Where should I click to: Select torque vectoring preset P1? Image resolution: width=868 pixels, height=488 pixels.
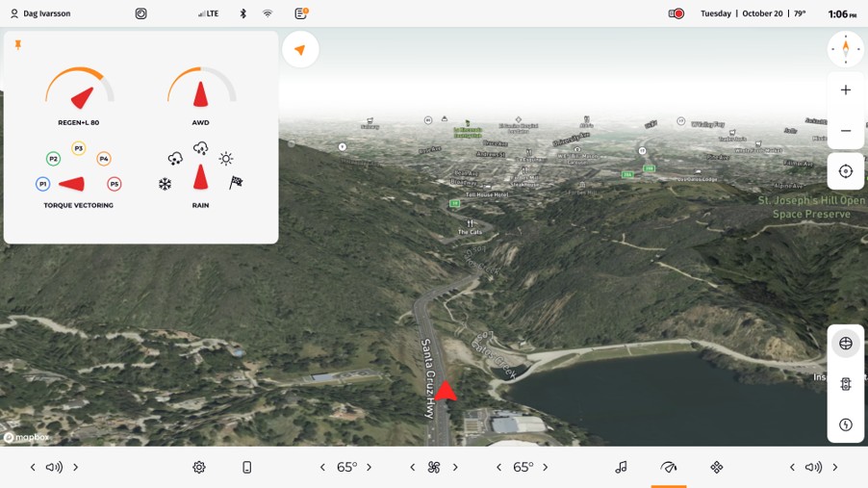click(42, 184)
